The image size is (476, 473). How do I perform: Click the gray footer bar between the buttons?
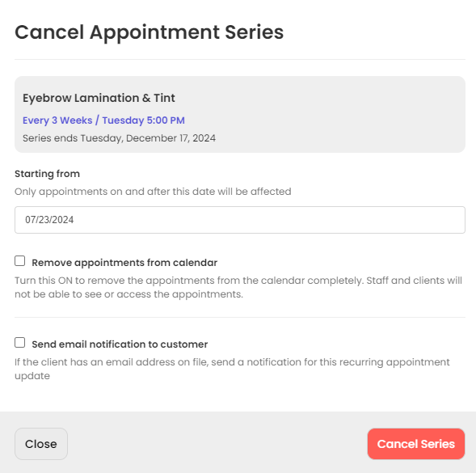click(x=217, y=444)
